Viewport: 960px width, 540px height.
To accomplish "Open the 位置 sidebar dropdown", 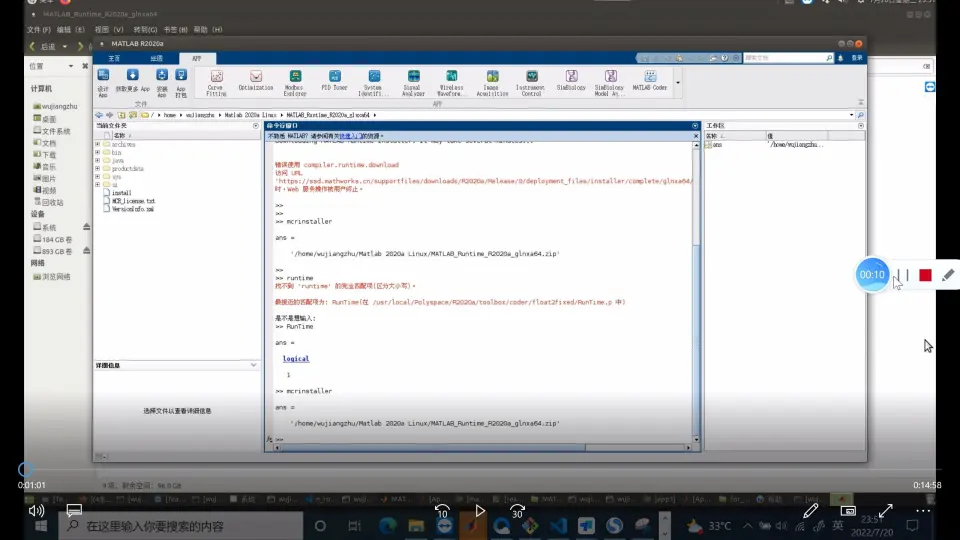I will 70,66.
